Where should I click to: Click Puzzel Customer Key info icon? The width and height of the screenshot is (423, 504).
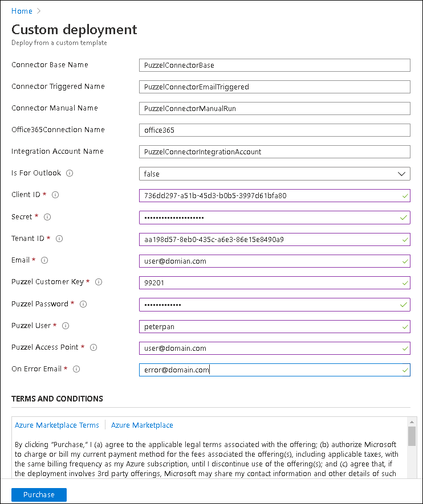[99, 282]
